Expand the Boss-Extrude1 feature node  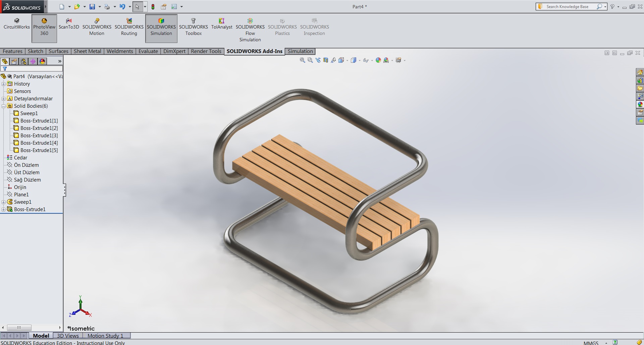point(4,209)
